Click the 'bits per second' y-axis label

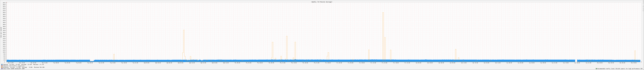(1, 32)
